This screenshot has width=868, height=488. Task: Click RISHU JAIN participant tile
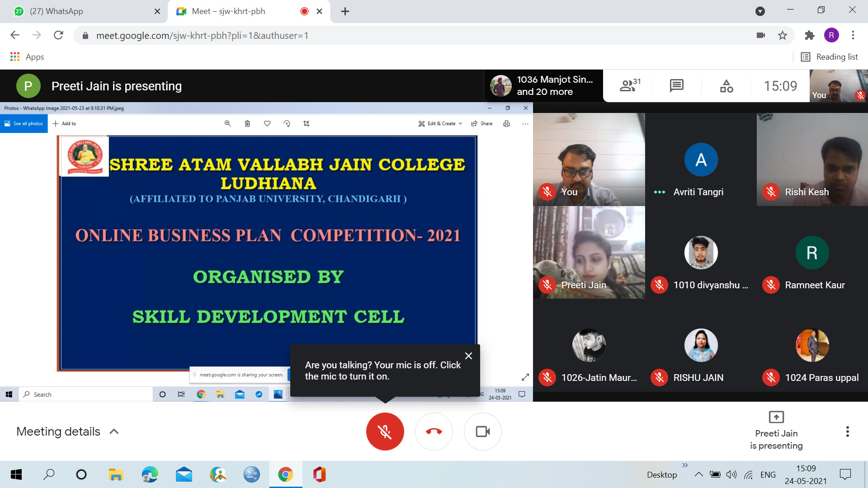(x=701, y=345)
